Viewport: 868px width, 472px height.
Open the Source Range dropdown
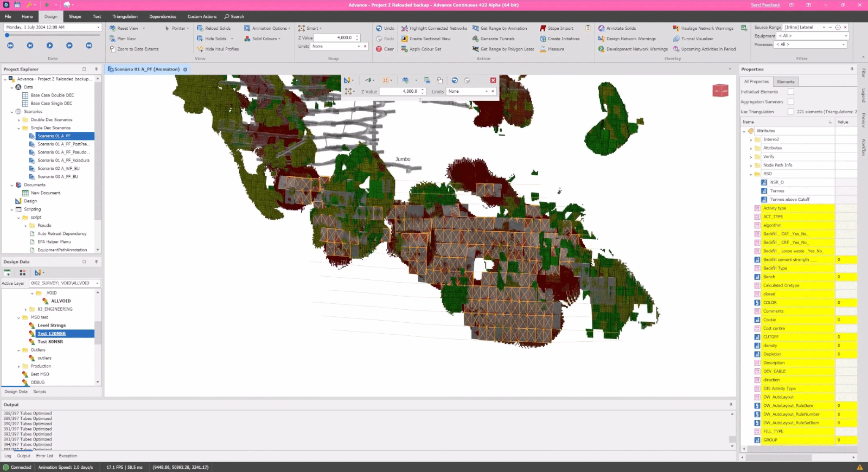coord(824,27)
